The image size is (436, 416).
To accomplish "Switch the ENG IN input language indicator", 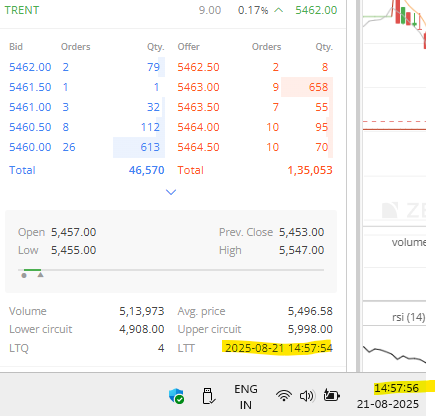I will (246, 397).
